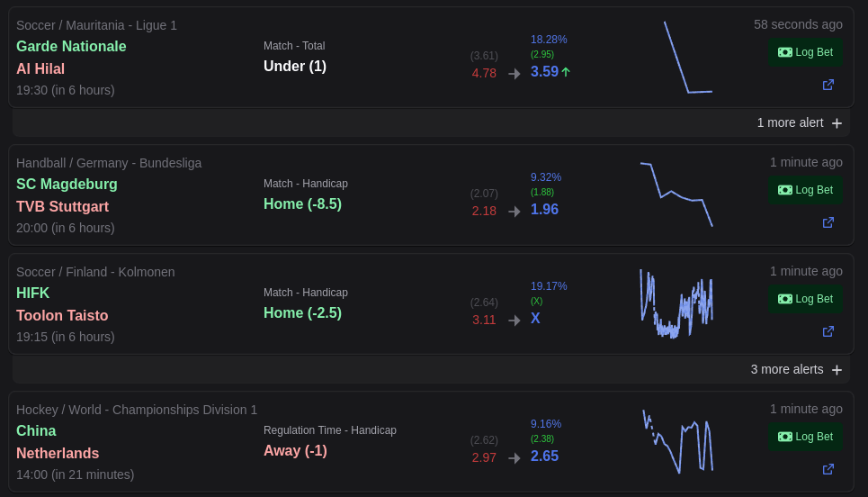Image resolution: width=868 pixels, height=497 pixels.
Task: Select the TVB Stuttgart team name
Action: point(62,206)
